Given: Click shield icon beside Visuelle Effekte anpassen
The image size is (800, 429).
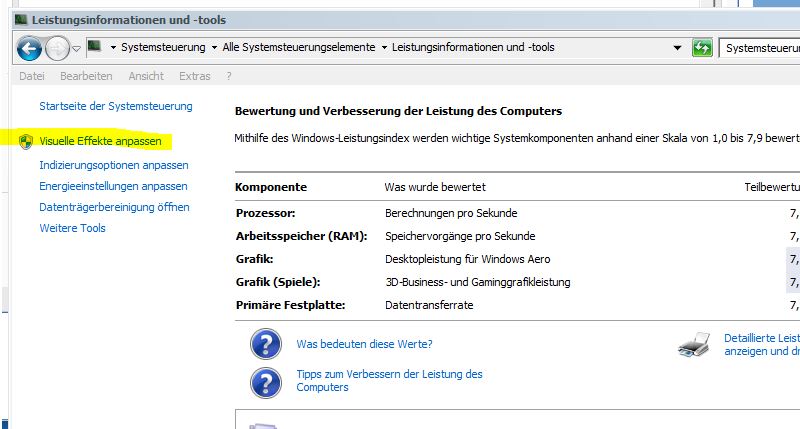Looking at the screenshot, I should click(26, 141).
